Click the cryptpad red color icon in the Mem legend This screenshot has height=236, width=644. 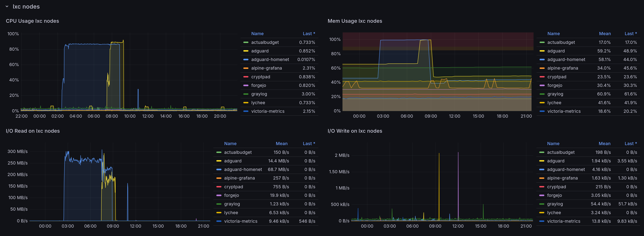click(542, 77)
